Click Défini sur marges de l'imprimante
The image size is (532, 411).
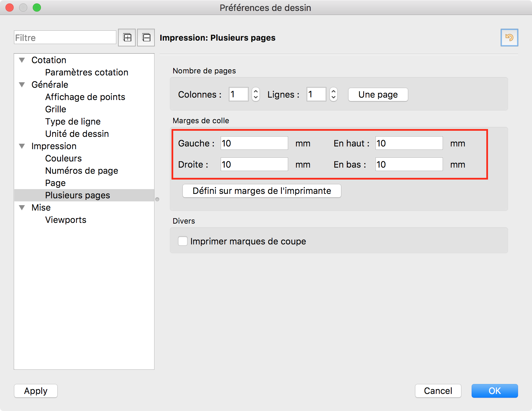[x=262, y=191]
